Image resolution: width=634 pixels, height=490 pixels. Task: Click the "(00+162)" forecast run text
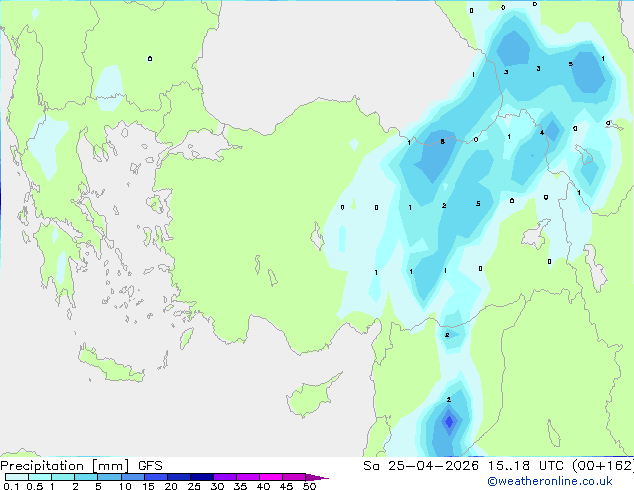pyautogui.click(x=602, y=466)
